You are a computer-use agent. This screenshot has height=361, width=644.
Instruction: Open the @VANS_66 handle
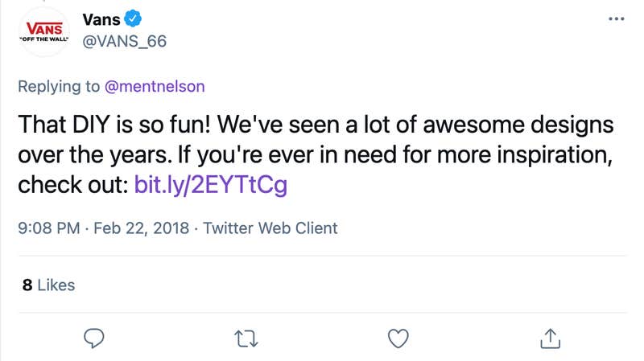[x=125, y=40]
